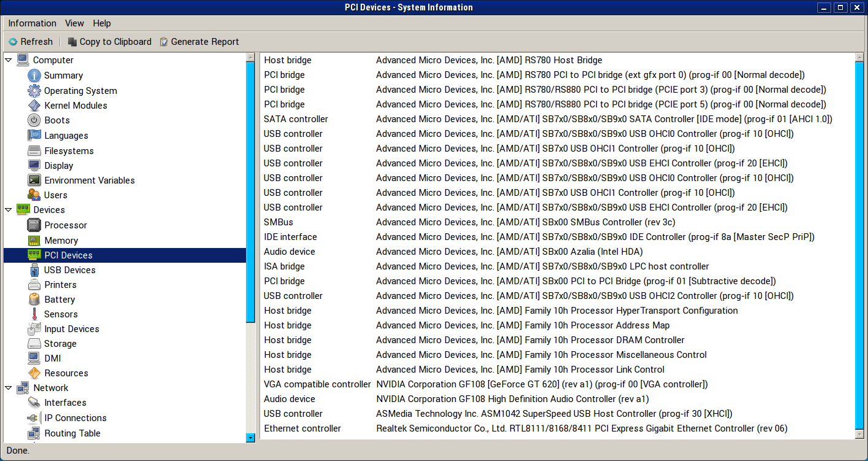Click the Battery icon under Devices
868x461 pixels.
point(34,300)
